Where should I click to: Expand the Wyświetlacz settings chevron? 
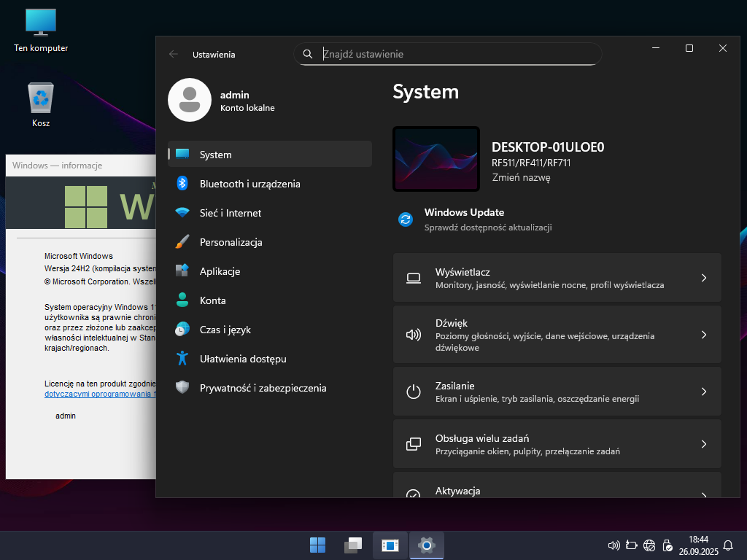click(x=703, y=278)
